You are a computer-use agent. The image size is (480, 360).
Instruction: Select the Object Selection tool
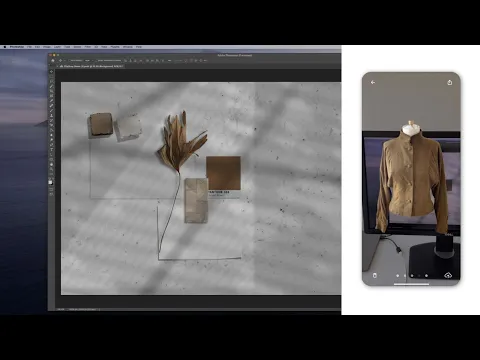point(51,86)
